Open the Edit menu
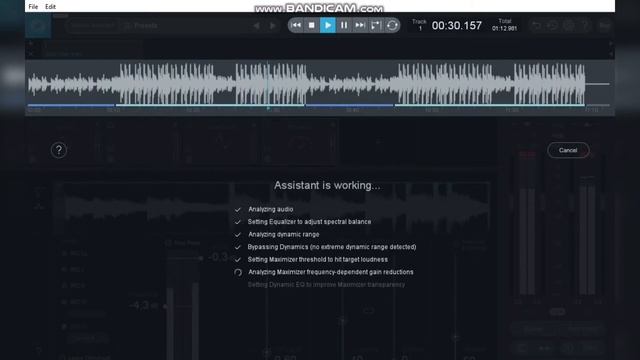Viewport: 640px width, 360px height. [50, 7]
